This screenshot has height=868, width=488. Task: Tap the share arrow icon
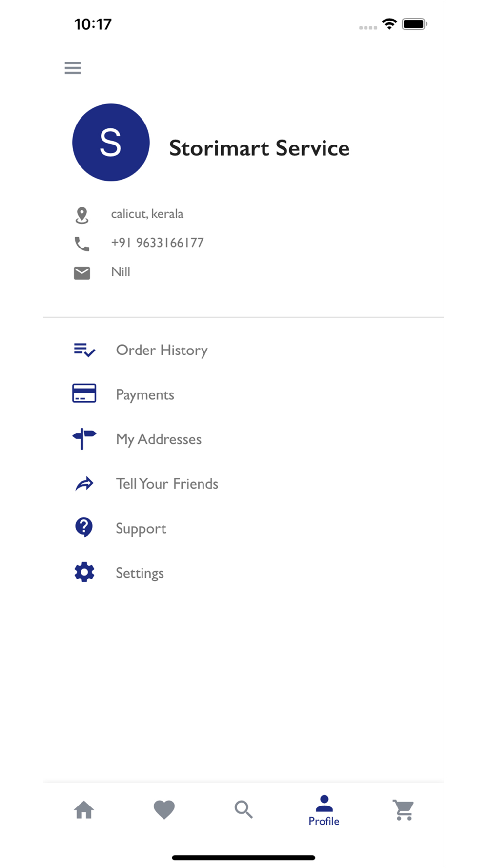pyautogui.click(x=84, y=484)
